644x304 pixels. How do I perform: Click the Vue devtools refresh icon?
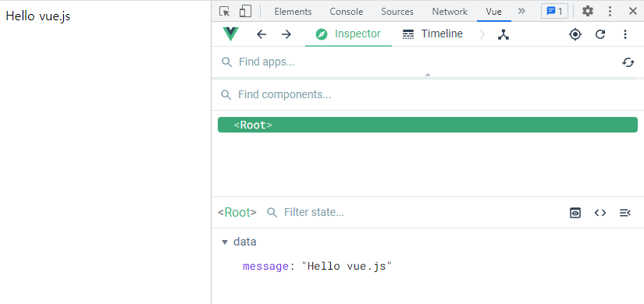point(600,34)
